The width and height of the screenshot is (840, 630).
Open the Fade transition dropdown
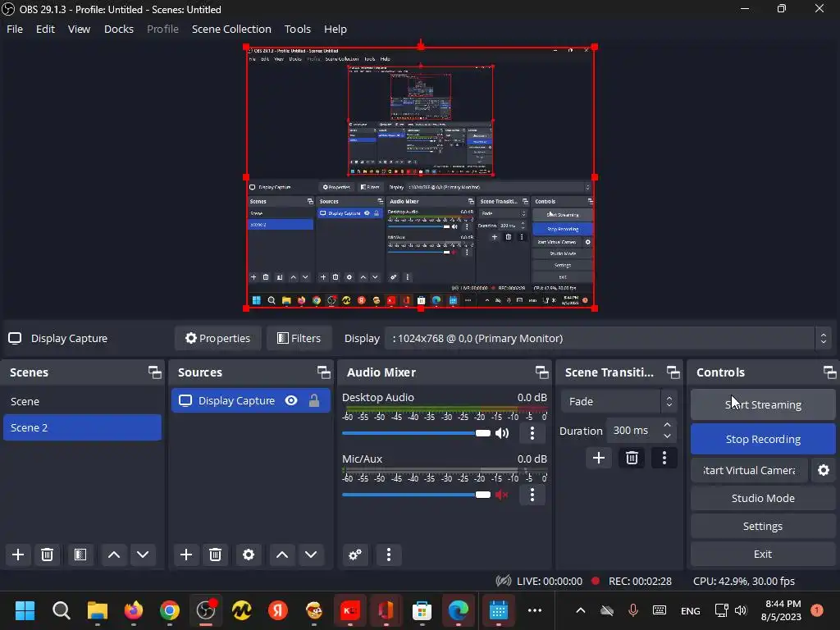click(619, 401)
